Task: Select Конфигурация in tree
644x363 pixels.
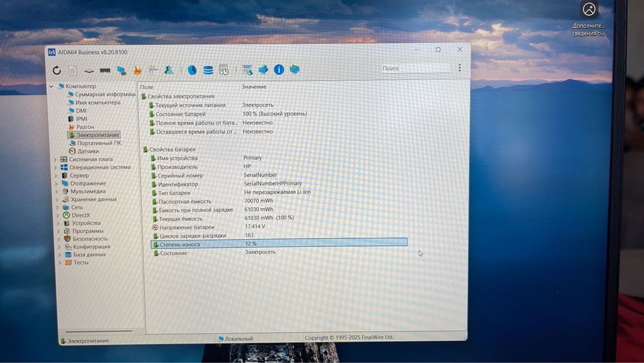Action: tap(88, 247)
